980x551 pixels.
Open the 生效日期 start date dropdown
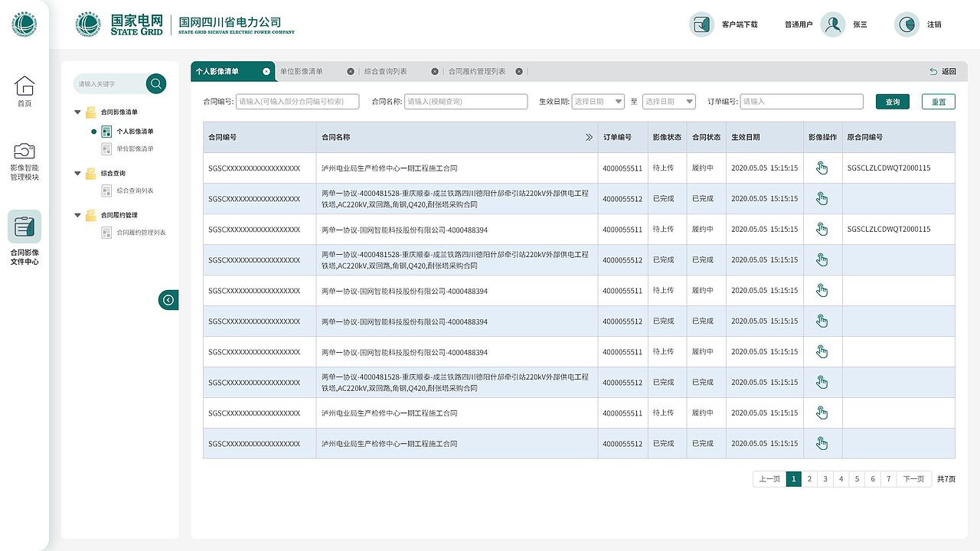pos(598,101)
